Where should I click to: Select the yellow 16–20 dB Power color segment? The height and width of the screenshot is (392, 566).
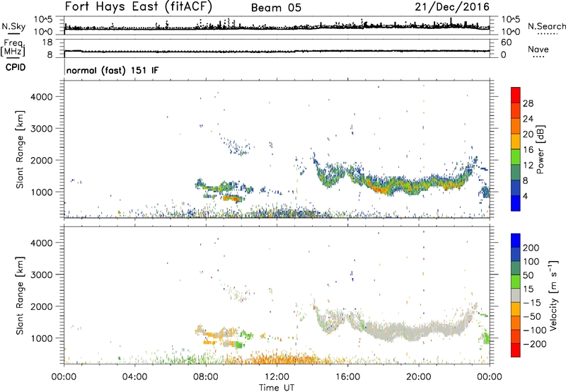click(516, 141)
